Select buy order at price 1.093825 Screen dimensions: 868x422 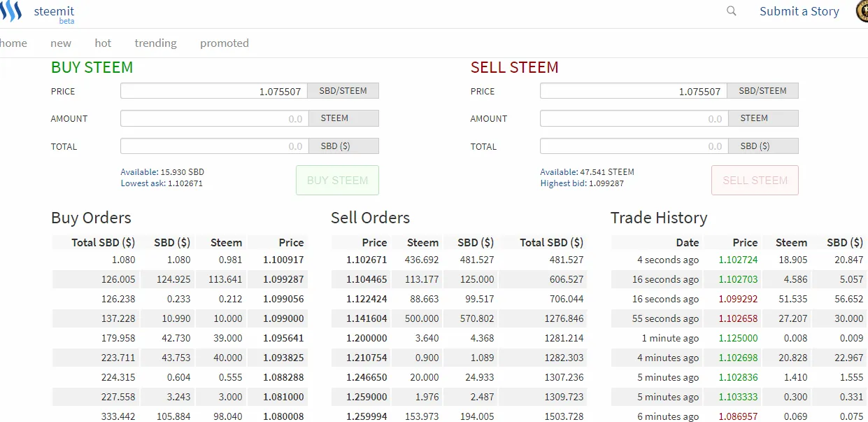180,358
